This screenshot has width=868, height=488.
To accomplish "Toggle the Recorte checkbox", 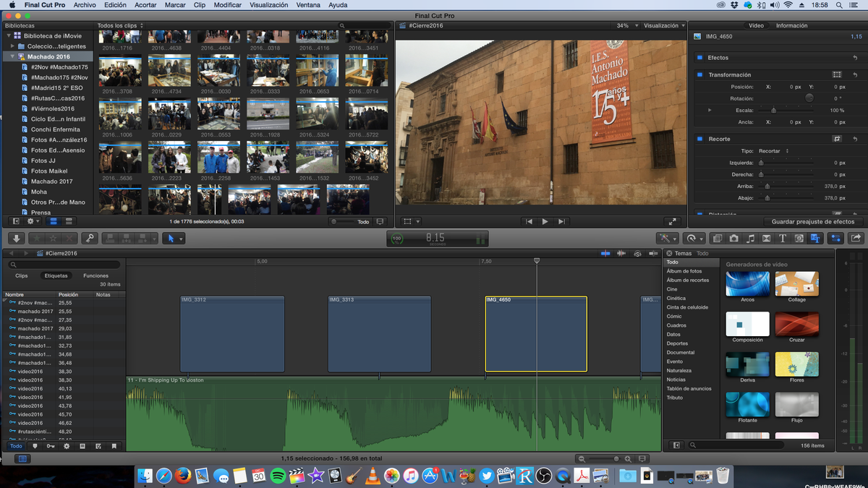I will tap(699, 139).
